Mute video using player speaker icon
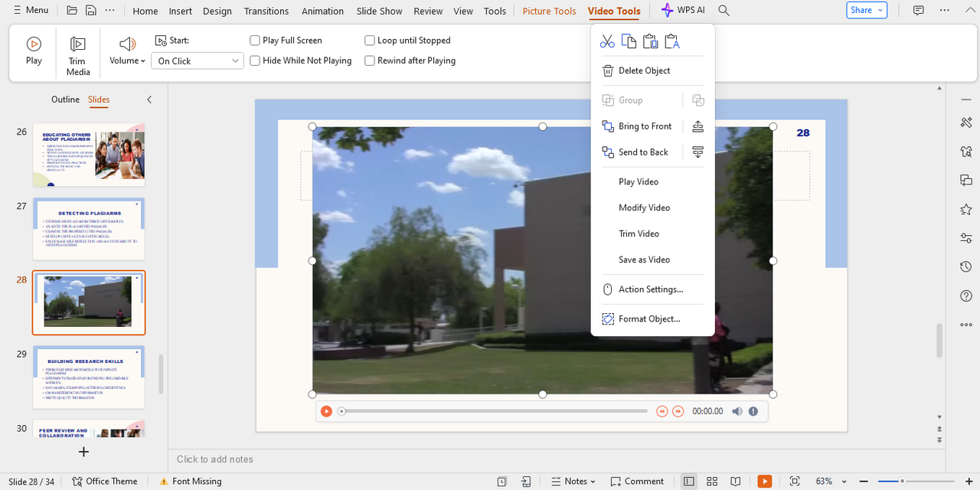Image resolution: width=980 pixels, height=490 pixels. click(x=737, y=411)
